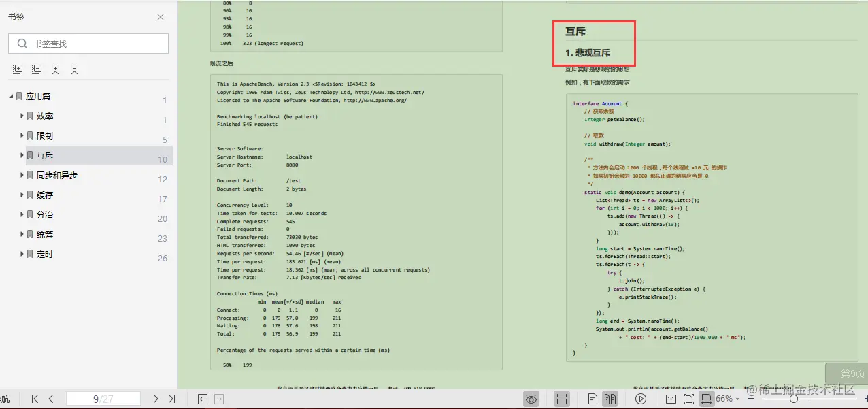Image resolution: width=868 pixels, height=409 pixels.
Task: Close the 书签 bookmark panel
Action: pos(161,17)
